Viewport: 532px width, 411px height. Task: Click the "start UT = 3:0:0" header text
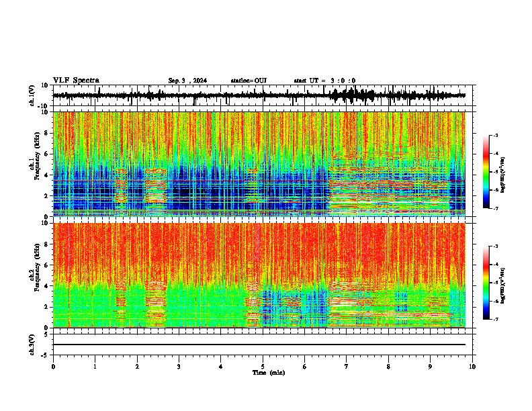pos(324,81)
